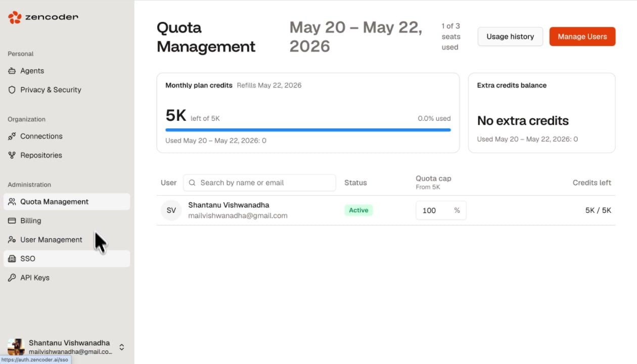Image resolution: width=637 pixels, height=364 pixels.
Task: Click the May 20 – May 22, 2026 date range heading
Action: click(356, 36)
